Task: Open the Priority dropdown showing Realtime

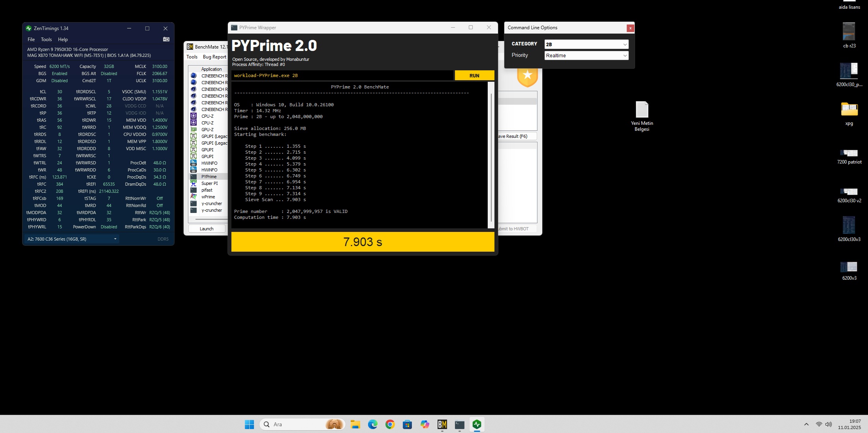Action: point(586,56)
